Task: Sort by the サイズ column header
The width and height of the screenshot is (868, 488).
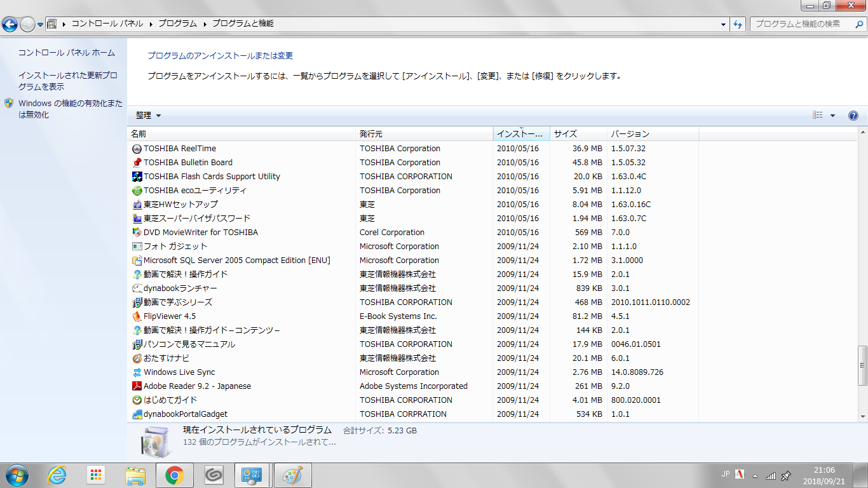Action: tap(579, 133)
